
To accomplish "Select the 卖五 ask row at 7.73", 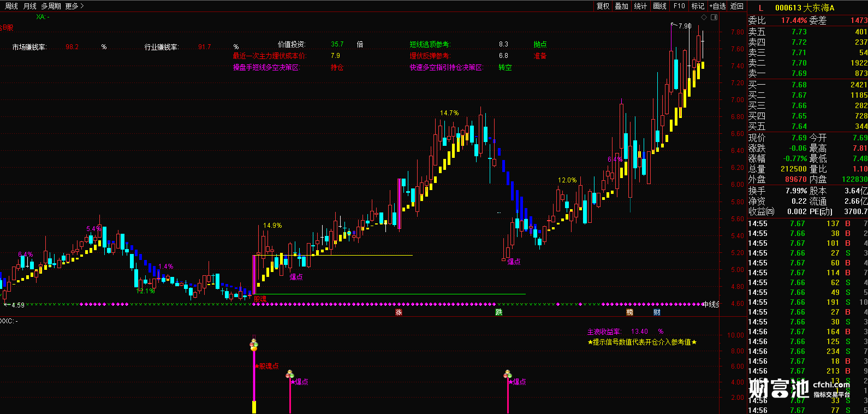I will pos(807,32).
